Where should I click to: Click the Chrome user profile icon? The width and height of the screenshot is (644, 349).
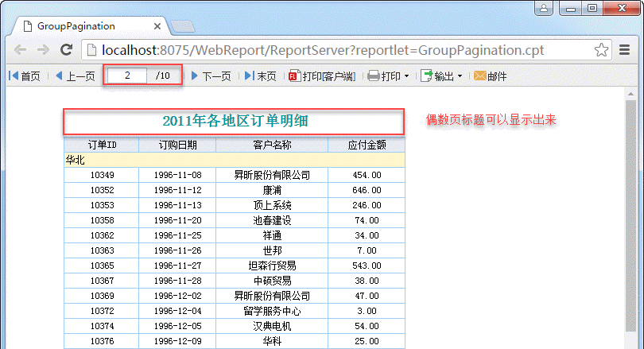point(544,8)
